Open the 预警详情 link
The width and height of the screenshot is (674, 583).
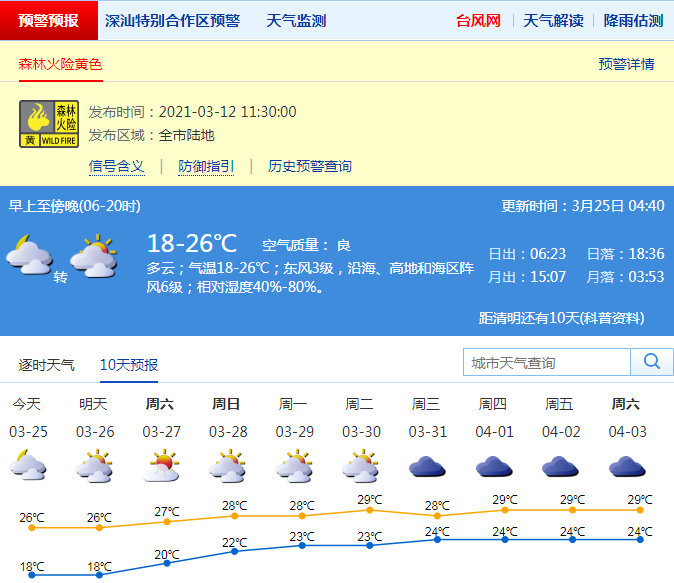click(626, 64)
